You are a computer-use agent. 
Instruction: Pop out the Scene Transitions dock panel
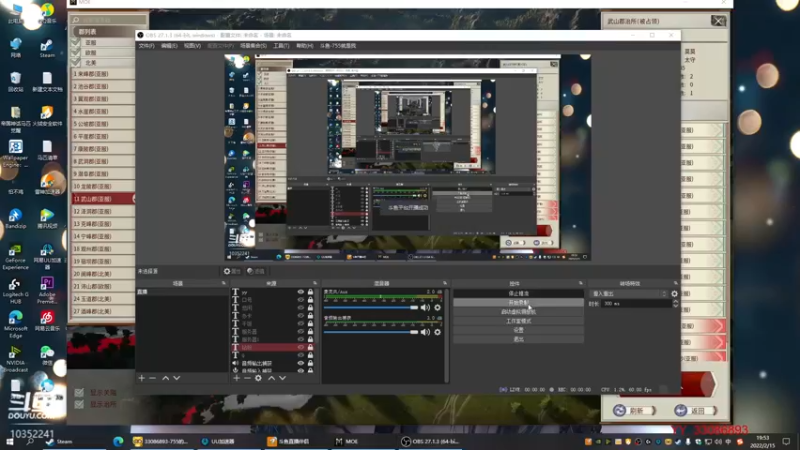[x=676, y=283]
